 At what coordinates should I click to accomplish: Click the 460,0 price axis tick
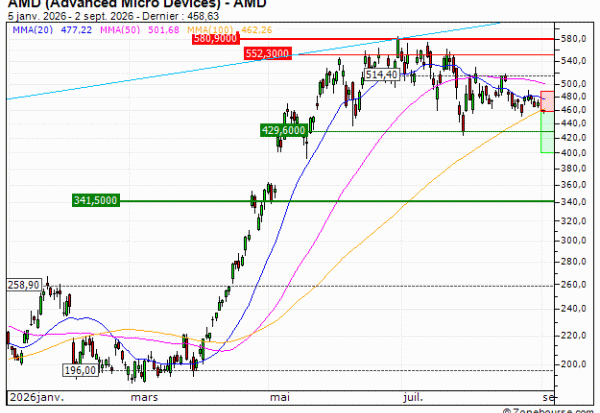tap(573, 110)
